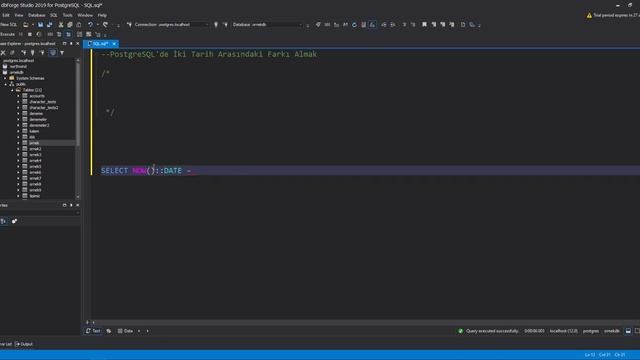This screenshot has width=640, height=360.
Task: Switch to the Text view tab
Action: [93, 331]
